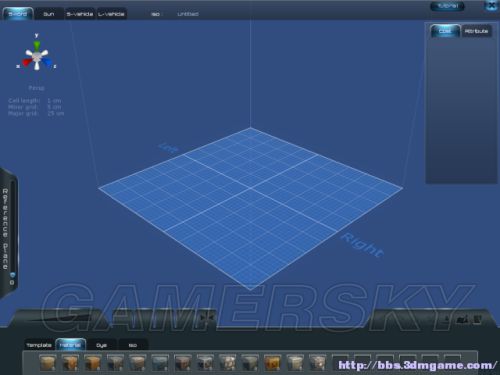Click the red X axis of the view gizmo
Screen dimensions: 500x375
point(27,62)
